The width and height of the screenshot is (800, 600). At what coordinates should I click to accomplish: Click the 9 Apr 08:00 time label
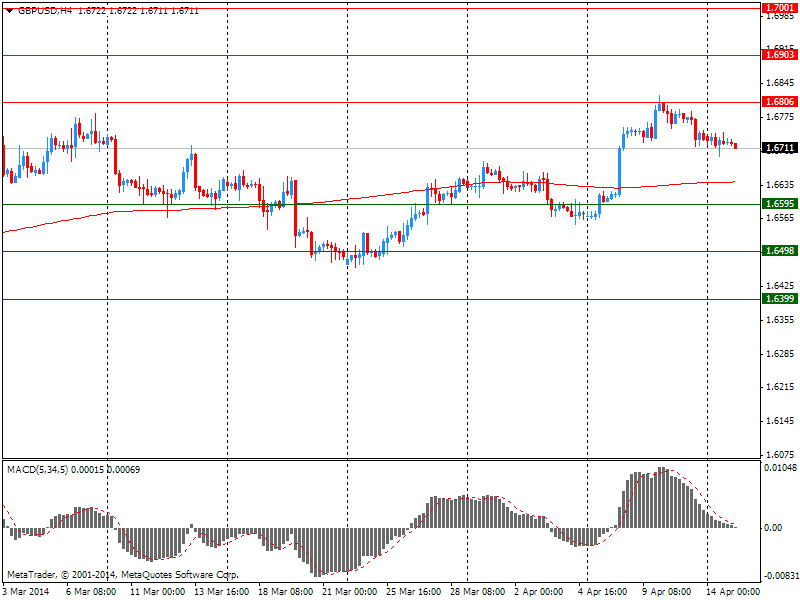click(667, 592)
